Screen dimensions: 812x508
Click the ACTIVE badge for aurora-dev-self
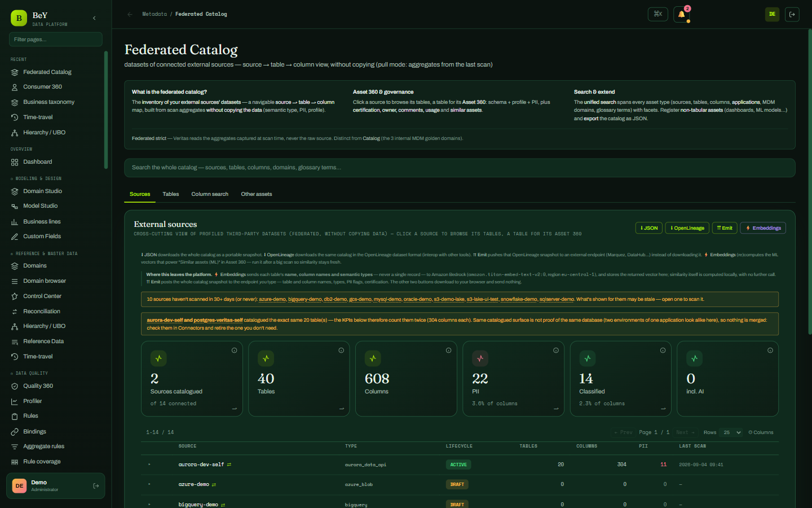pyautogui.click(x=458, y=465)
